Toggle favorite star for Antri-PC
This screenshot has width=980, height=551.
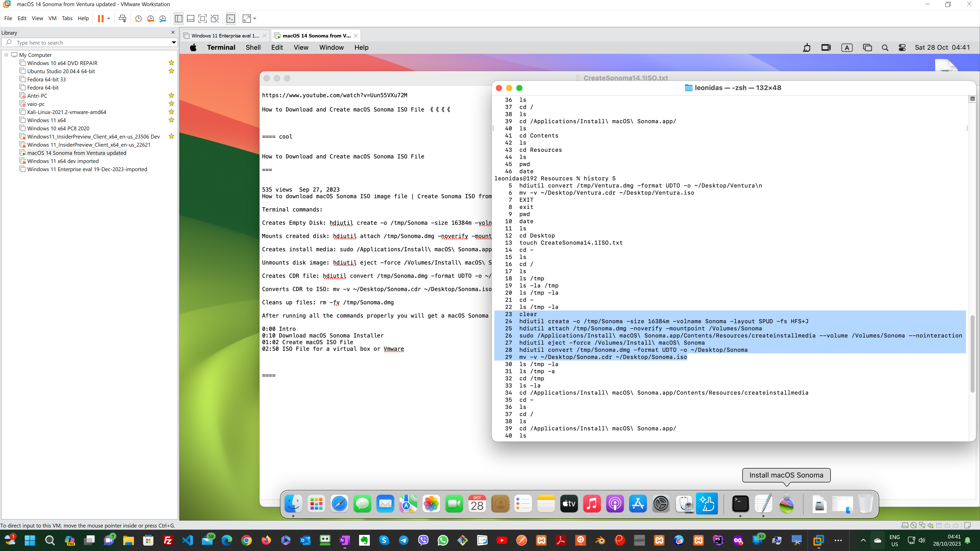[x=171, y=95]
